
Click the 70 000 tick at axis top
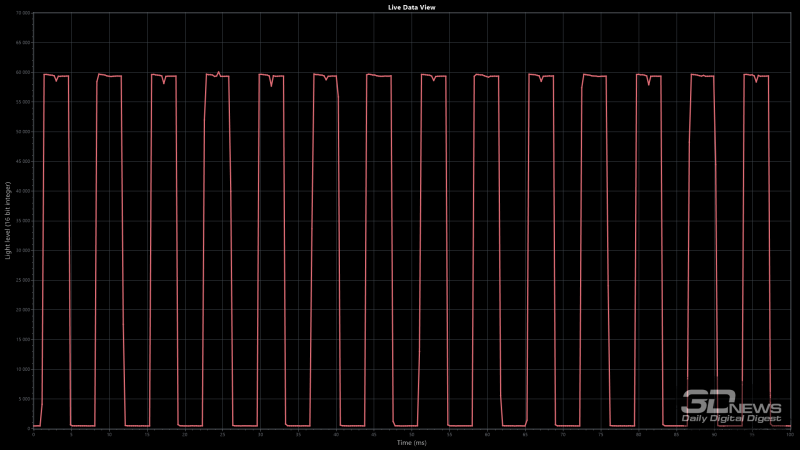[x=23, y=13]
